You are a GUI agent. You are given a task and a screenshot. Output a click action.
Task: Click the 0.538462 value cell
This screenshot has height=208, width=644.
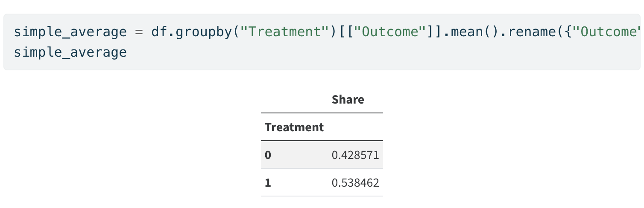355,183
